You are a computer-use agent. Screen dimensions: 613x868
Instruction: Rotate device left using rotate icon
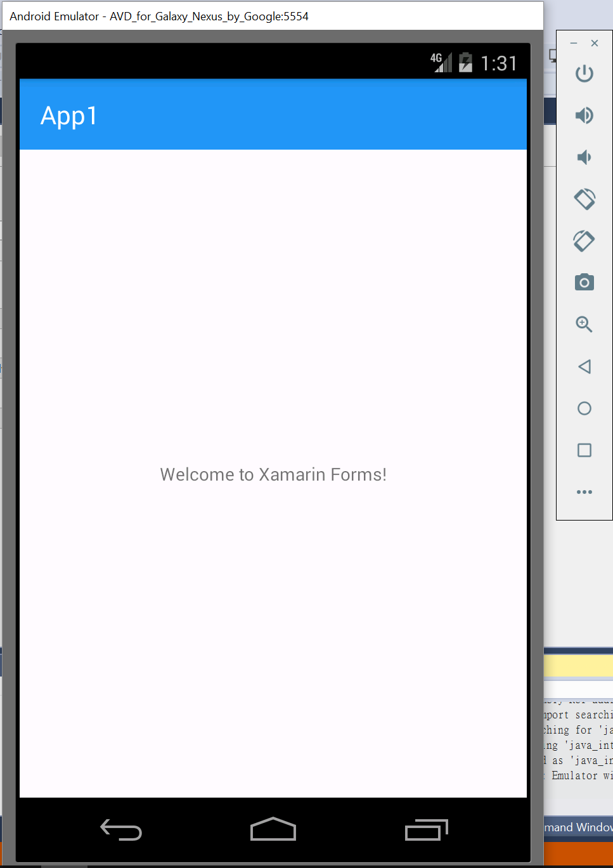point(584,199)
